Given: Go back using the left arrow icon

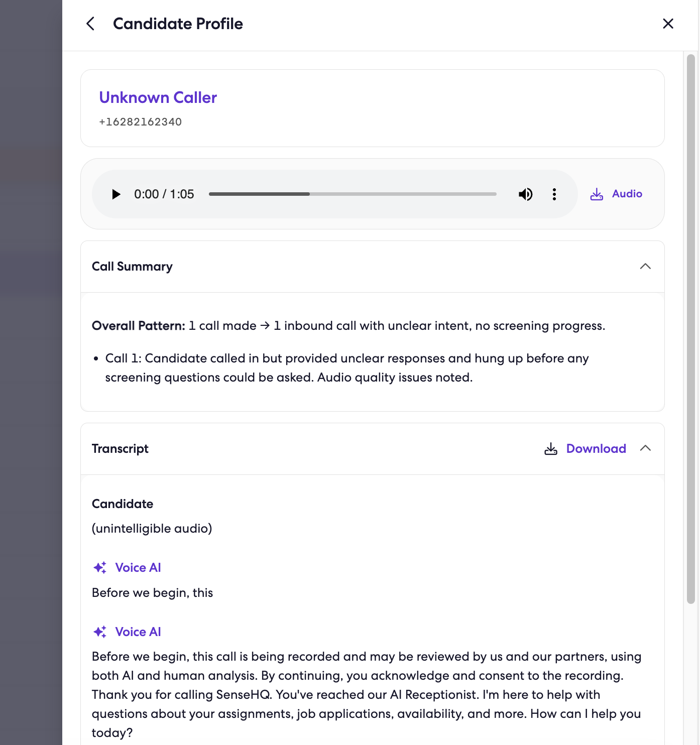Looking at the screenshot, I should [x=90, y=24].
